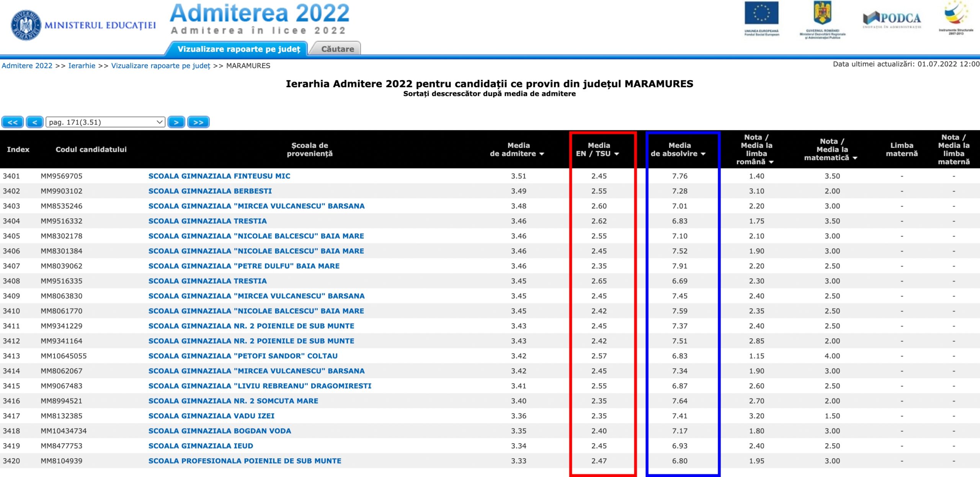The image size is (980, 477).
Task: Go to the next page with > button
Action: pos(176,122)
